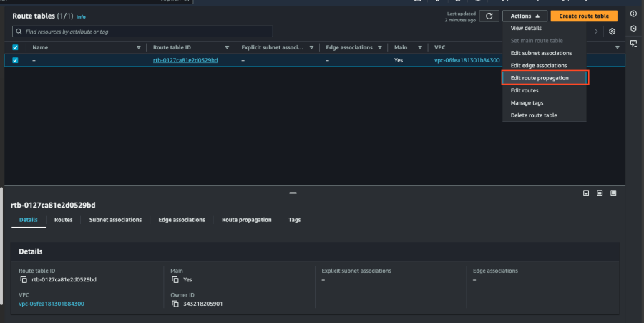The width and height of the screenshot is (644, 323).
Task: Open the info panel icon on right sidebar
Action: (633, 14)
